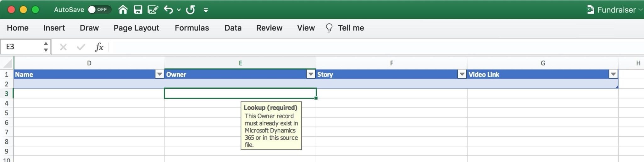This screenshot has height=162, width=644.
Task: Click the fill handle of cell E3
Action: click(x=316, y=98)
